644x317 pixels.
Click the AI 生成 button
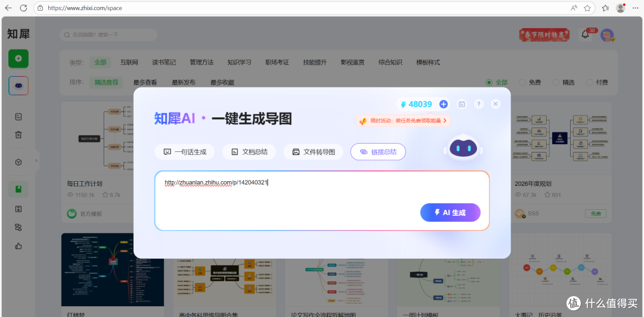[450, 212]
